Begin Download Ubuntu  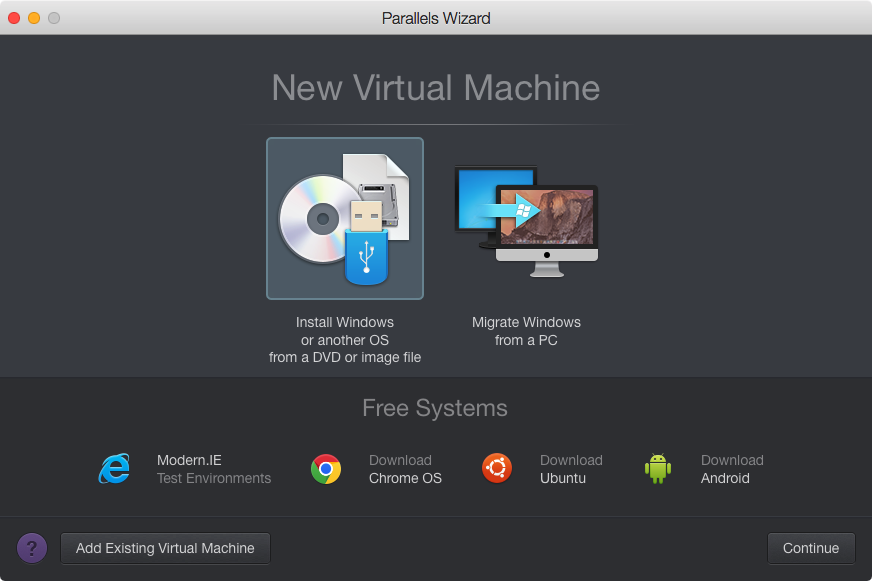click(x=571, y=469)
